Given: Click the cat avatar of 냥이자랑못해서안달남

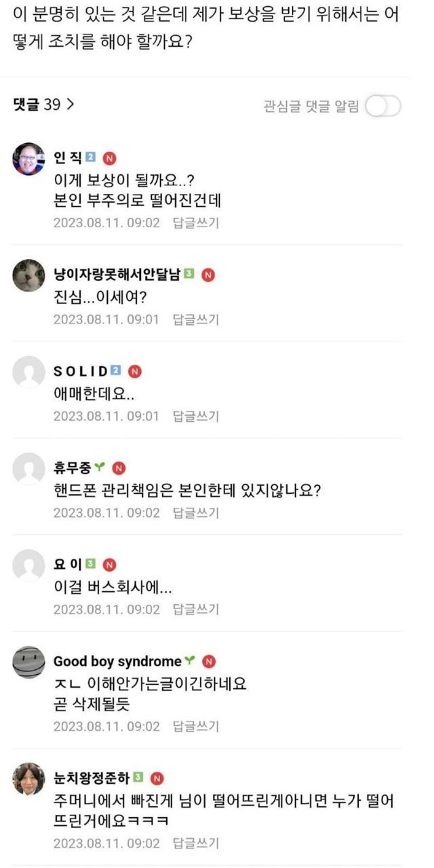Looking at the screenshot, I should point(28,275).
